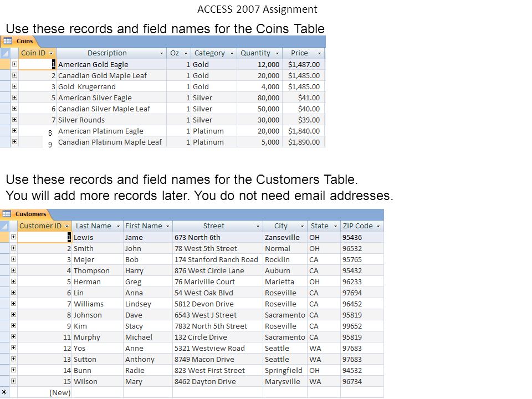This screenshot has height=399, width=532.
Task: Click the Coins table select-all corner
Action: 5,53
